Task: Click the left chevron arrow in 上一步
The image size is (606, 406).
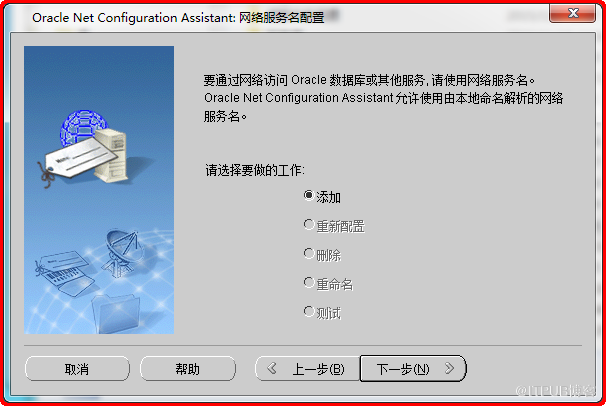Action: pos(272,369)
